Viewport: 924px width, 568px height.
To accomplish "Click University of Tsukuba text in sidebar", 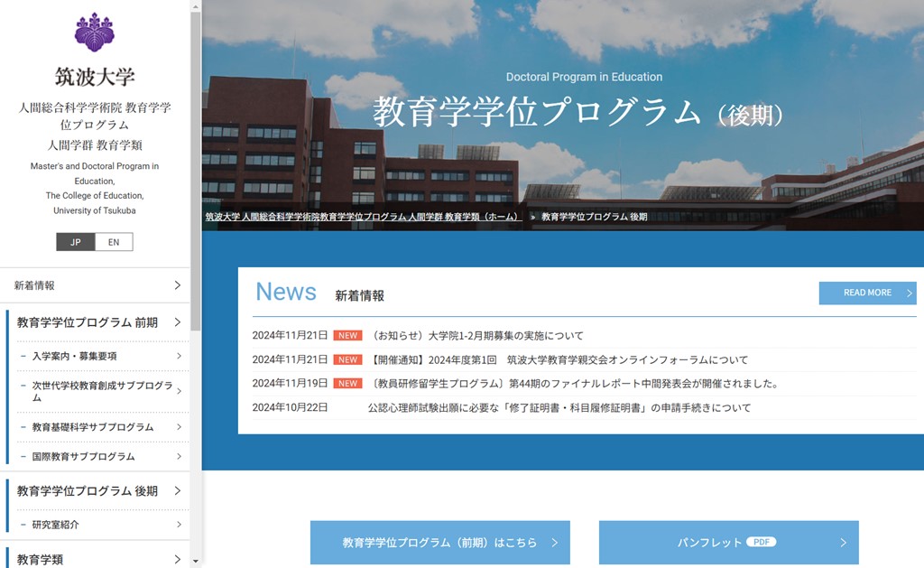I will (x=95, y=210).
